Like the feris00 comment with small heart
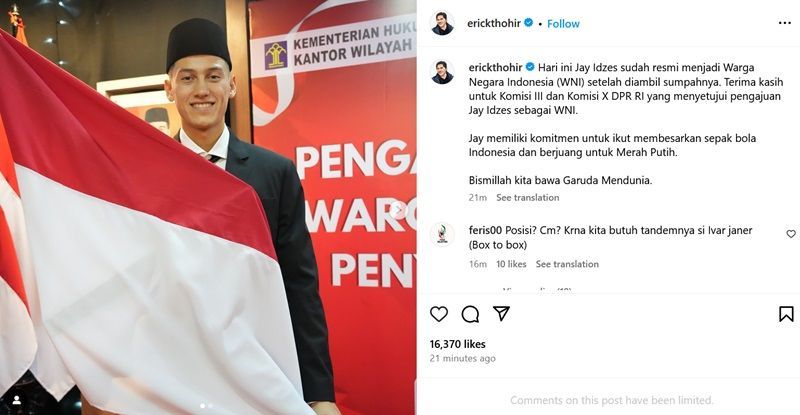 pyautogui.click(x=791, y=234)
